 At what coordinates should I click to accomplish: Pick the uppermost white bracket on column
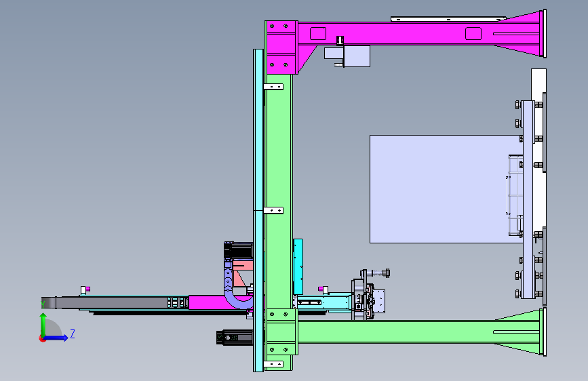273,87
